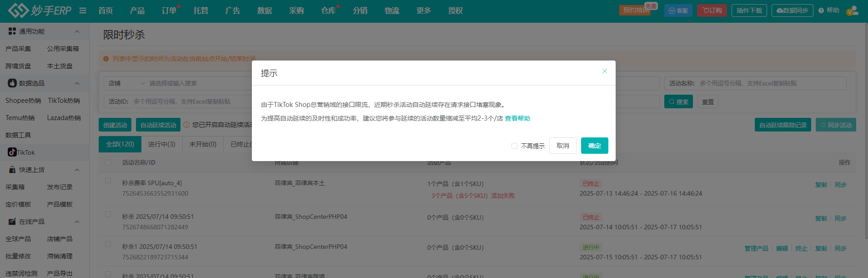Collapse the 快速上货 sidebar section
The image size is (868, 278).
coord(77,170)
